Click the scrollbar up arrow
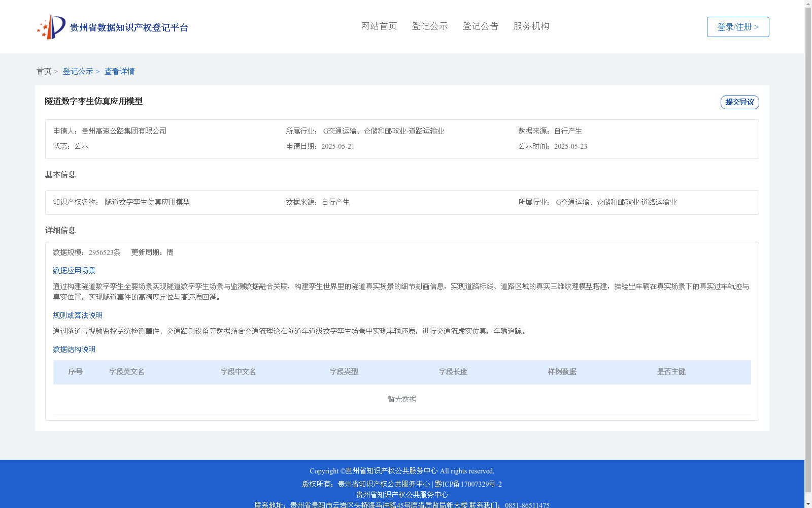Image resolution: width=812 pixels, height=508 pixels. click(x=808, y=4)
